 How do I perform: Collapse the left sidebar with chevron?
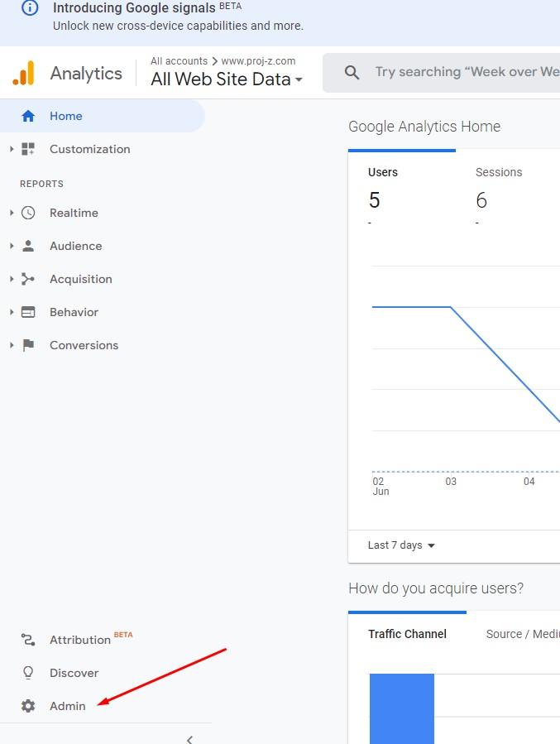tap(189, 738)
